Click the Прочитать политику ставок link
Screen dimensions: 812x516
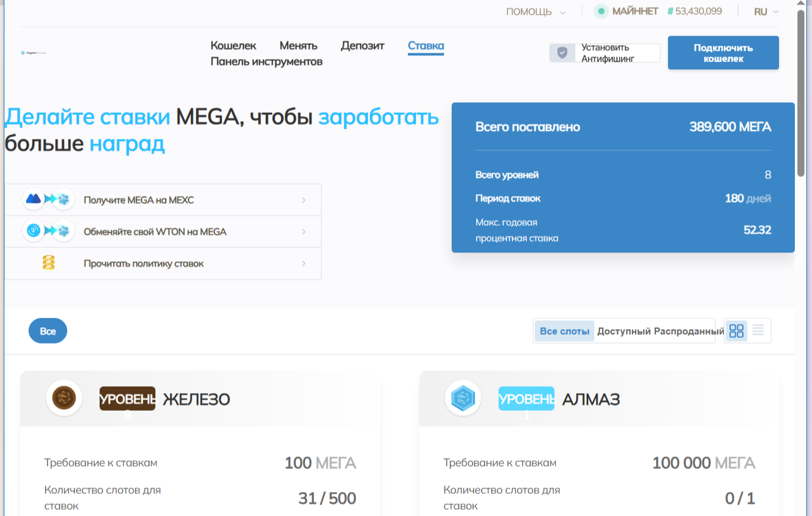[144, 263]
